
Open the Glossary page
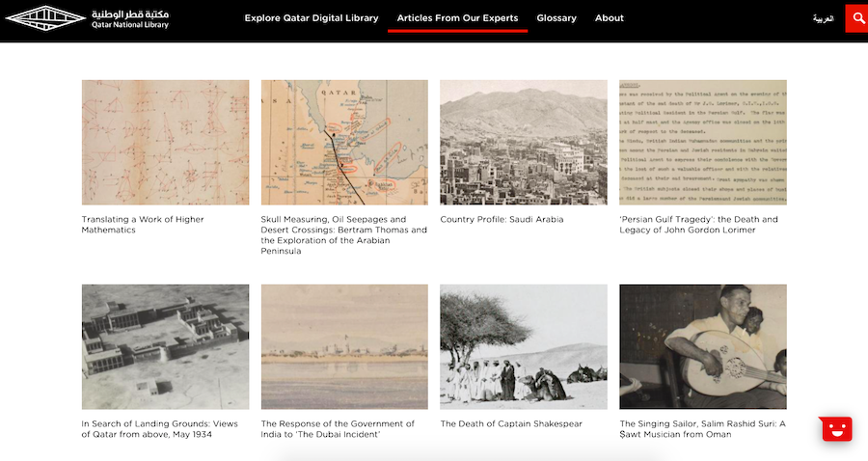556,18
